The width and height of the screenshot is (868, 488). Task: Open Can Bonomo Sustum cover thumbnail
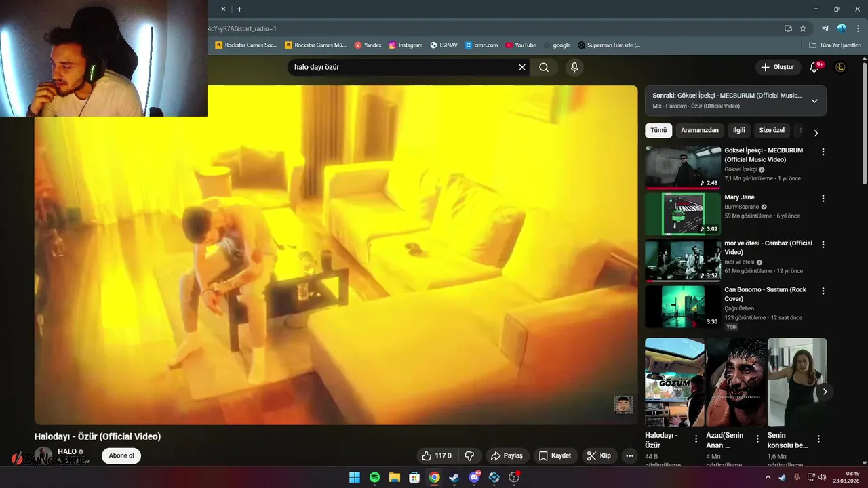click(x=683, y=306)
